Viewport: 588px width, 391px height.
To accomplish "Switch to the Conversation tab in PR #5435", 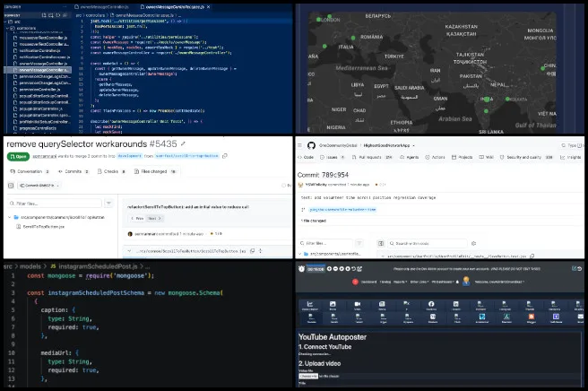I will 30,171.
